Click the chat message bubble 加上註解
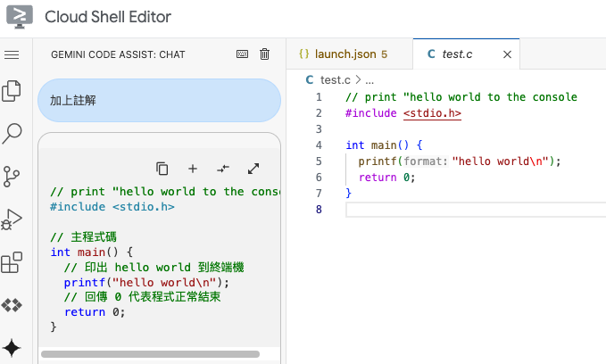 (159, 101)
